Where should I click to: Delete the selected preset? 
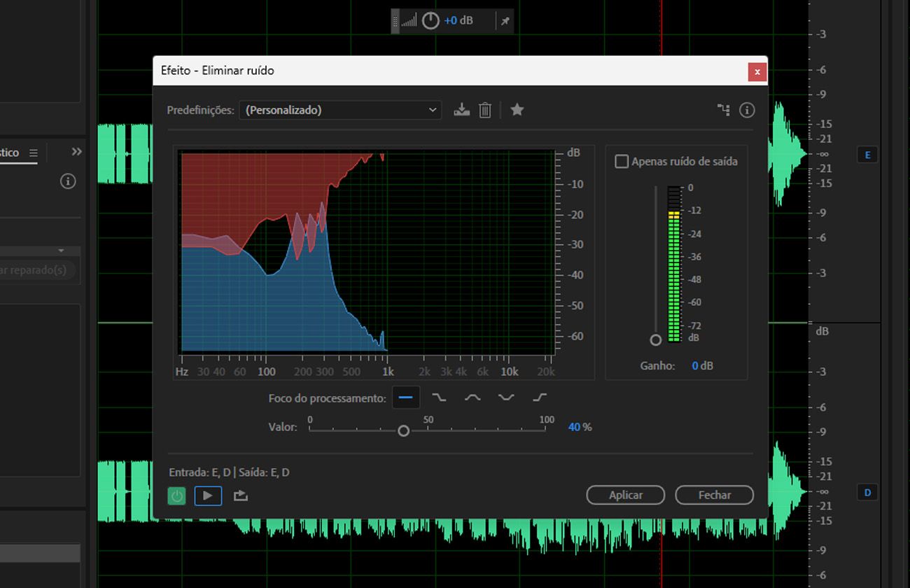pos(485,110)
